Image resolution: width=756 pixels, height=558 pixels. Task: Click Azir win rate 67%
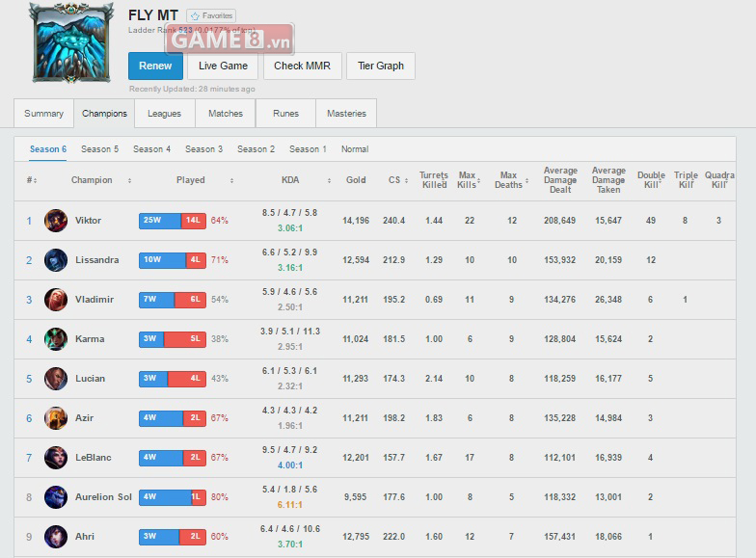220,418
